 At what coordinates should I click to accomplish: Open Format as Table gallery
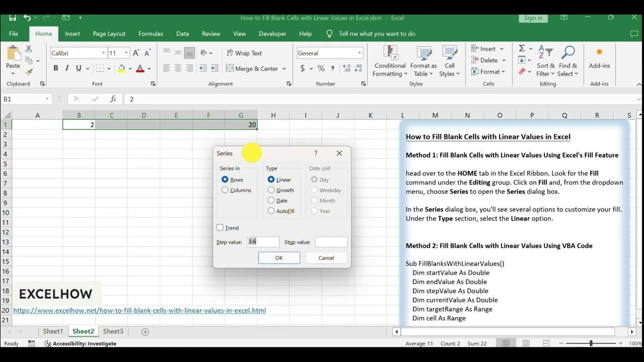(x=424, y=61)
